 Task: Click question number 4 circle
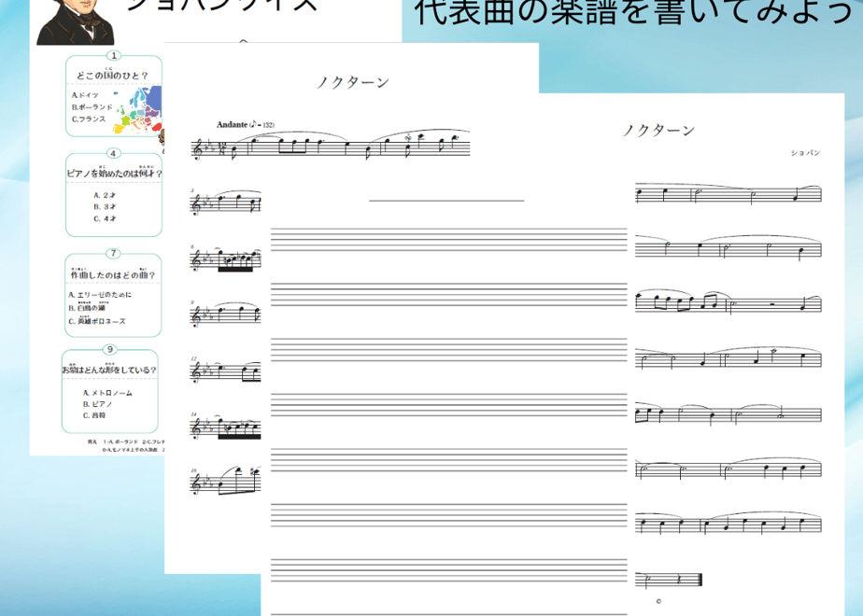tap(113, 153)
